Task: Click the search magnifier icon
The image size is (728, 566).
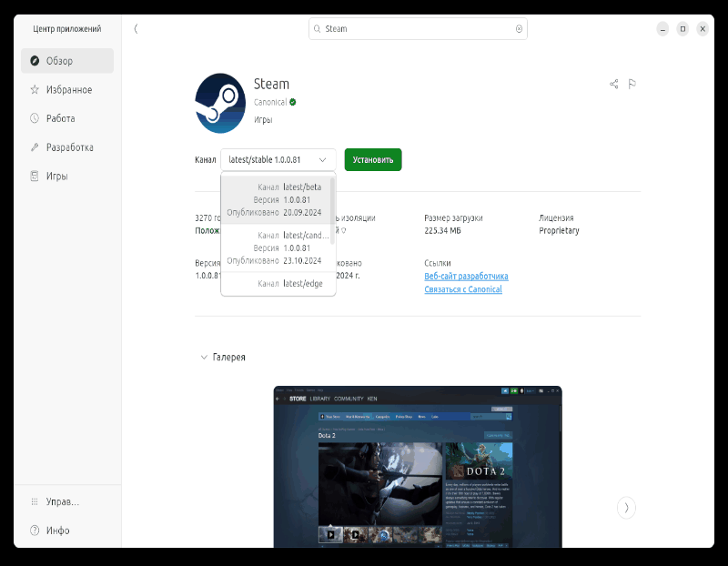Action: click(x=317, y=29)
